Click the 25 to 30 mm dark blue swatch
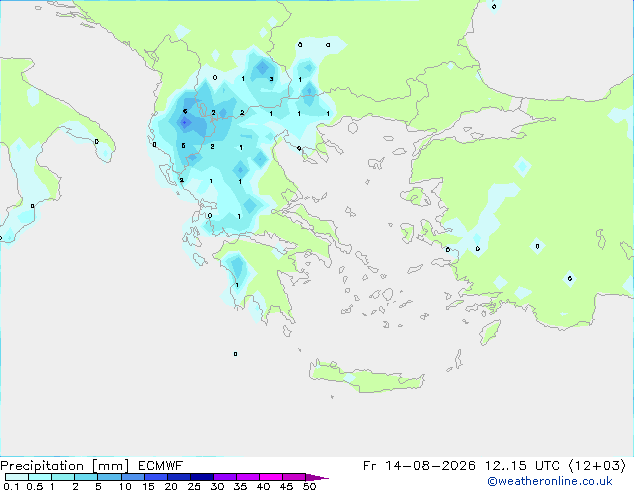Screen dimensions: 634x490 201,477
